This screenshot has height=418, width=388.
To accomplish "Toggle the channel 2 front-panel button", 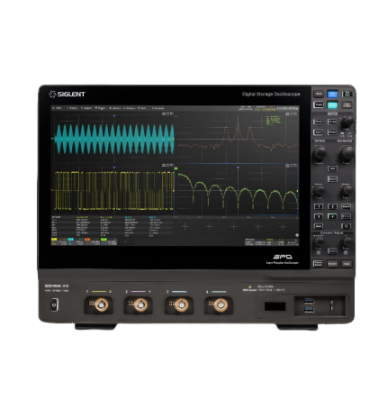I will tap(333, 207).
